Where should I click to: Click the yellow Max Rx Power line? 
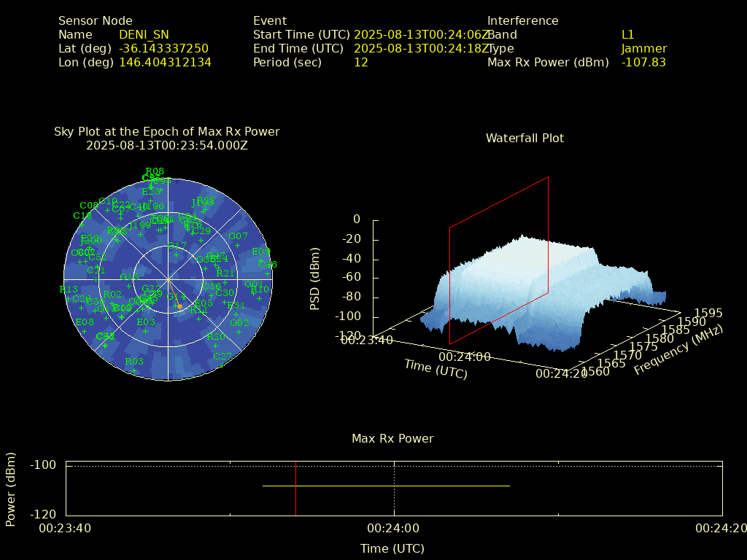(x=385, y=486)
